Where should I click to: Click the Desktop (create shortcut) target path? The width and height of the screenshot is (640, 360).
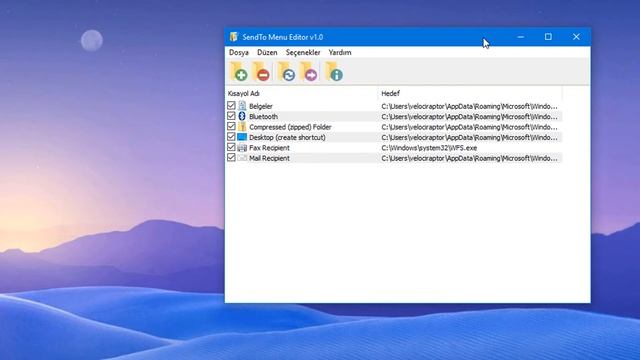[x=469, y=137]
